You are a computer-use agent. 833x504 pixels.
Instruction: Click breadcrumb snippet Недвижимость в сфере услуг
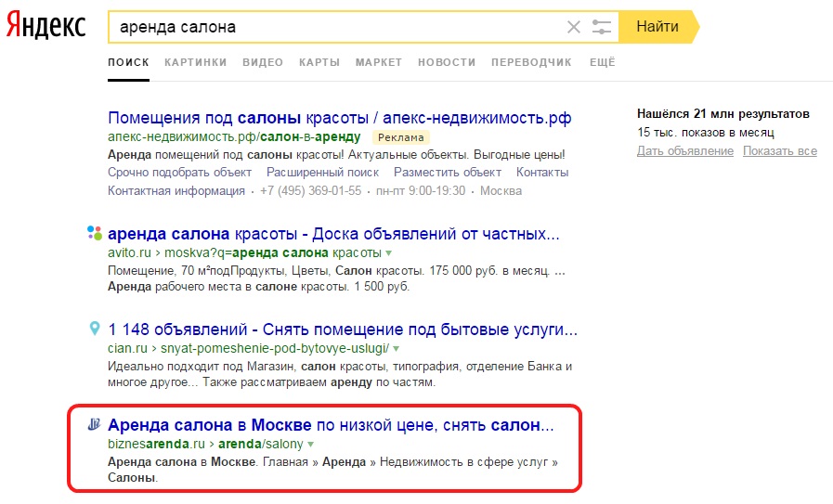pyautogui.click(x=463, y=462)
